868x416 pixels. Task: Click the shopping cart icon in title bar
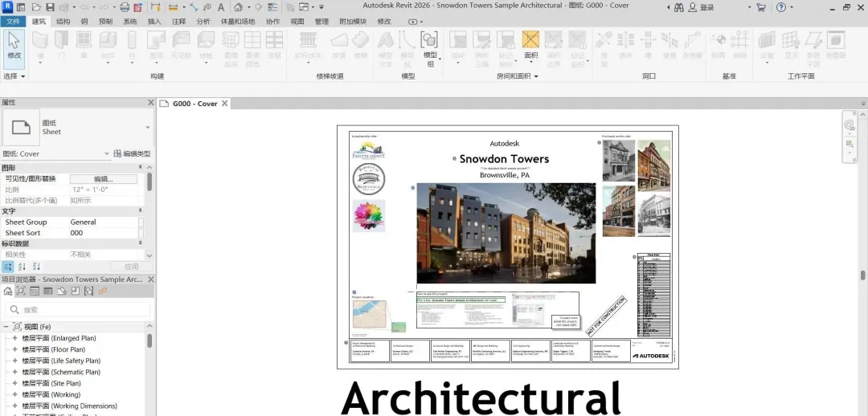(x=760, y=7)
